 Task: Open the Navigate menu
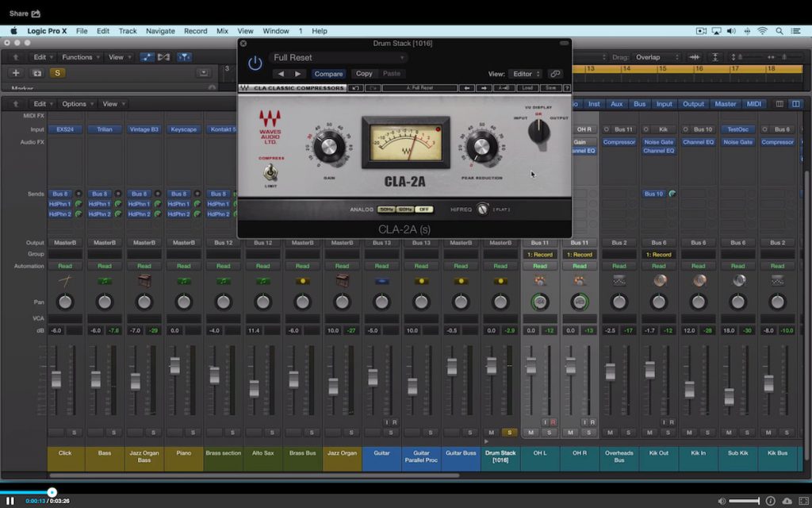160,31
